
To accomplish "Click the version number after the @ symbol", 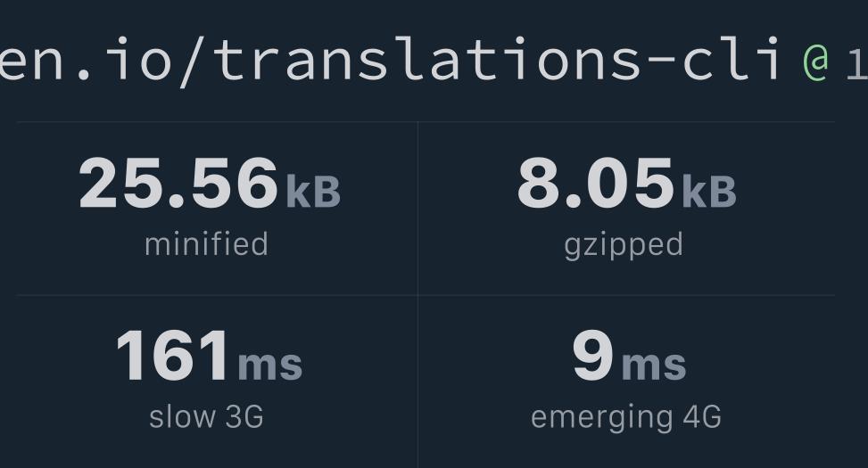I will pyautogui.click(x=856, y=62).
